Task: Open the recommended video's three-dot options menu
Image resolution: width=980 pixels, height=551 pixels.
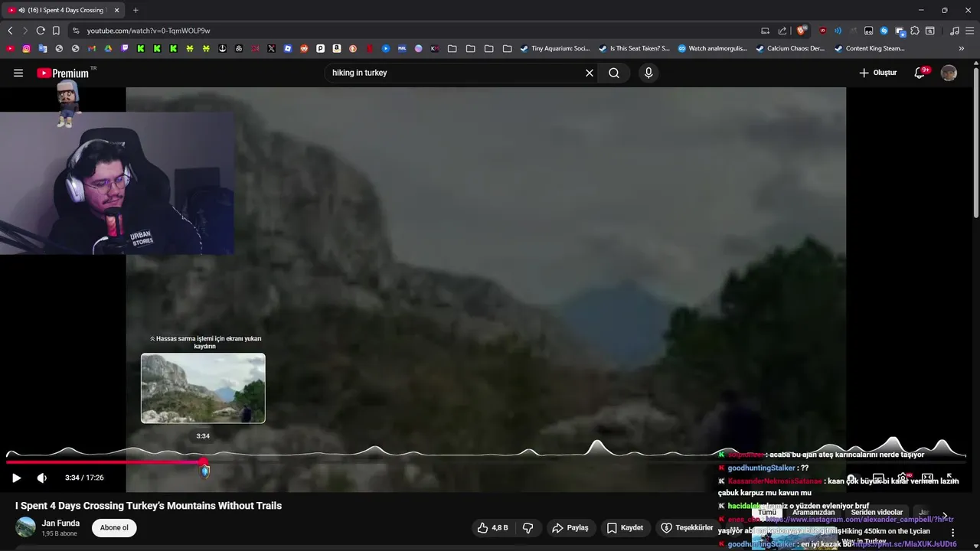Action: pos(952,533)
